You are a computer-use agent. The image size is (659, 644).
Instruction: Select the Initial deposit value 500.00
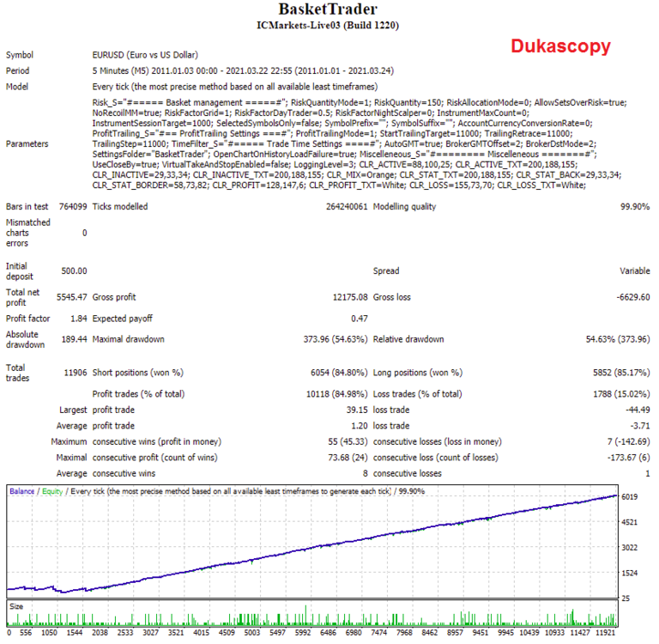click(74, 270)
